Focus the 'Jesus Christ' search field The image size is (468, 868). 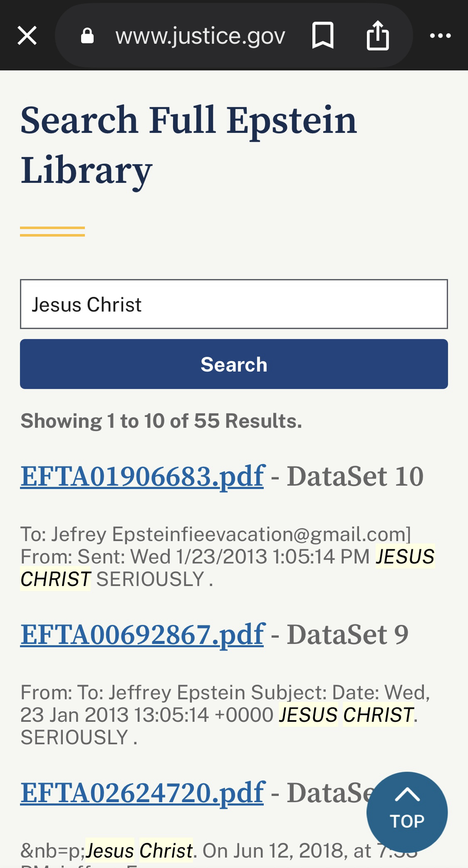pyautogui.click(x=234, y=304)
